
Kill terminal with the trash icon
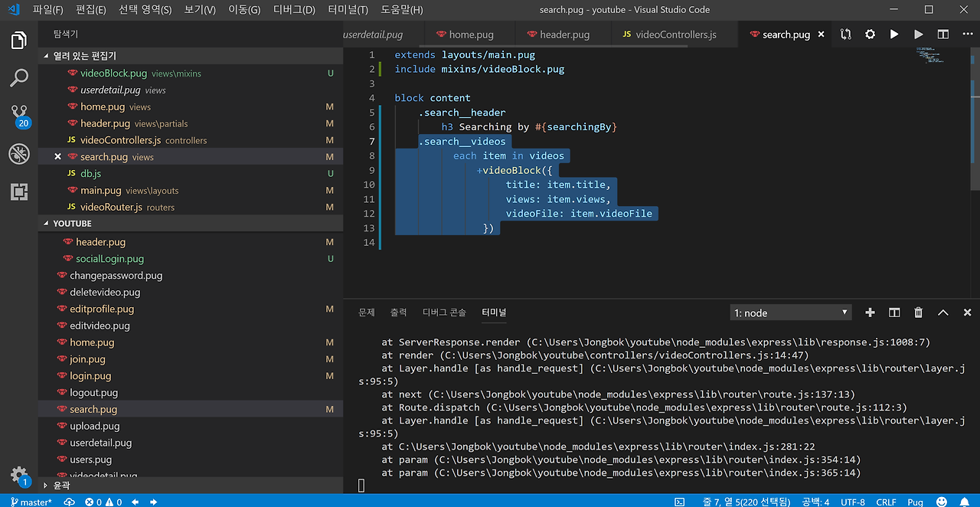tap(918, 312)
